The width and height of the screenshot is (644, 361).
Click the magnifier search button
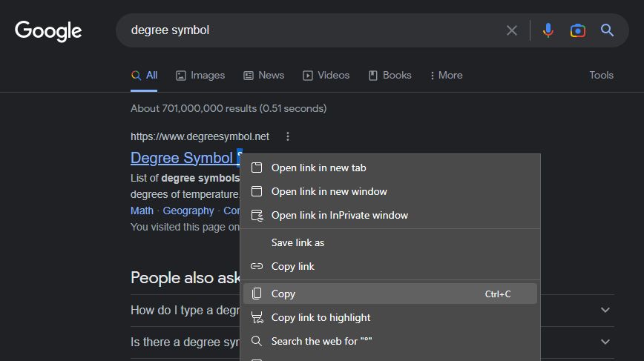(x=608, y=30)
